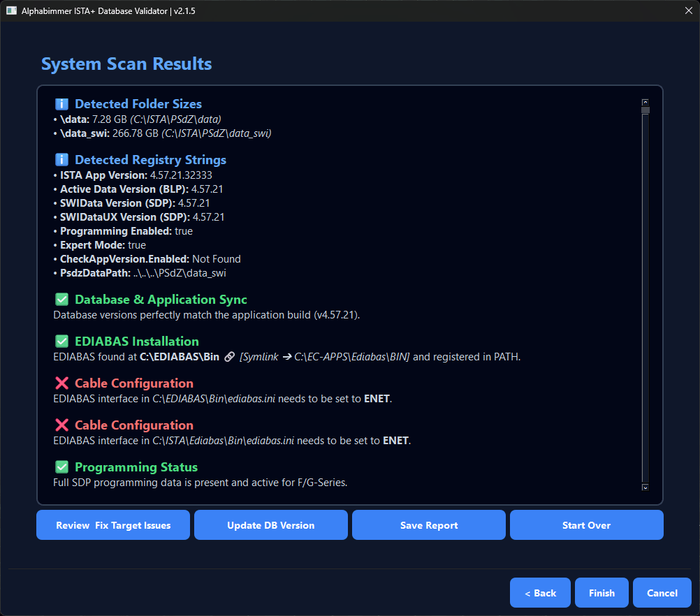Select the Full SDP programming data message
Screen dimensions: 700x616
200,483
